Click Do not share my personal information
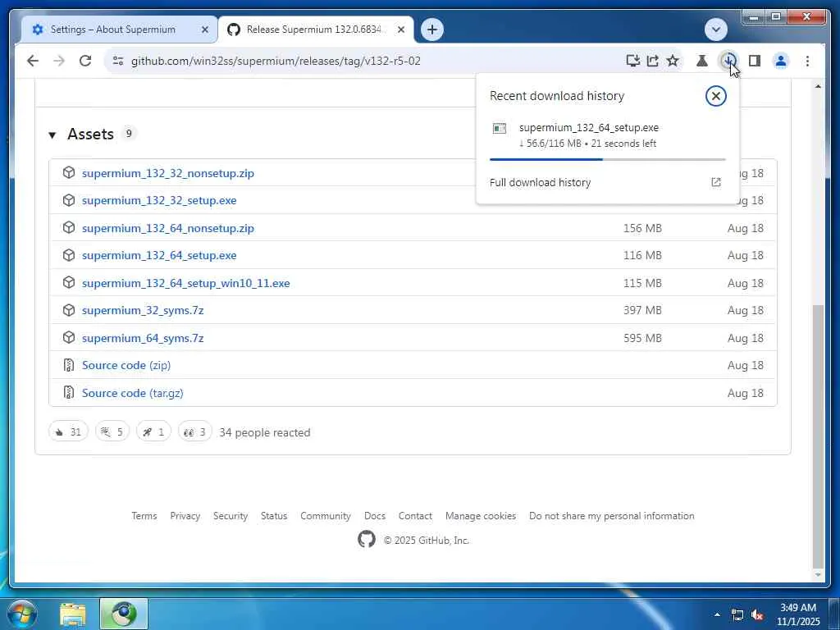Image resolution: width=840 pixels, height=630 pixels. [x=612, y=516]
